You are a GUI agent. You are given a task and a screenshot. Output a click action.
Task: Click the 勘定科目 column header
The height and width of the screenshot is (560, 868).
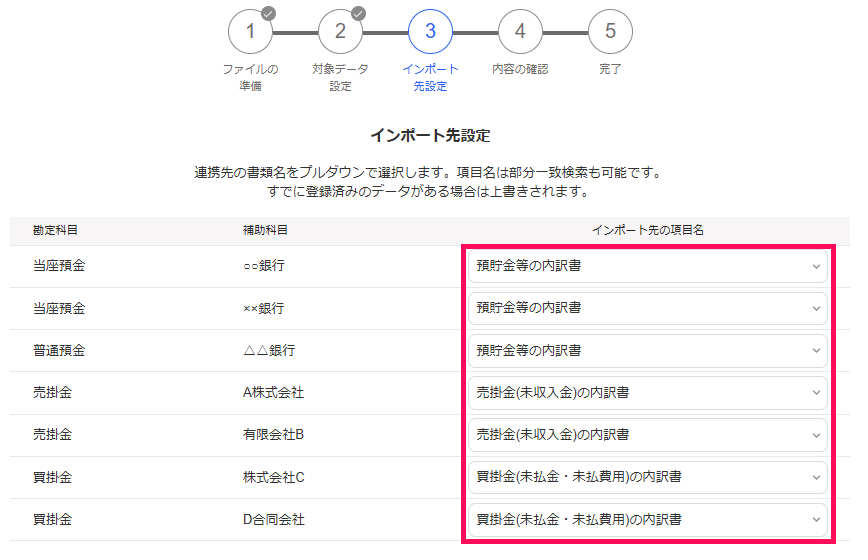(55, 230)
